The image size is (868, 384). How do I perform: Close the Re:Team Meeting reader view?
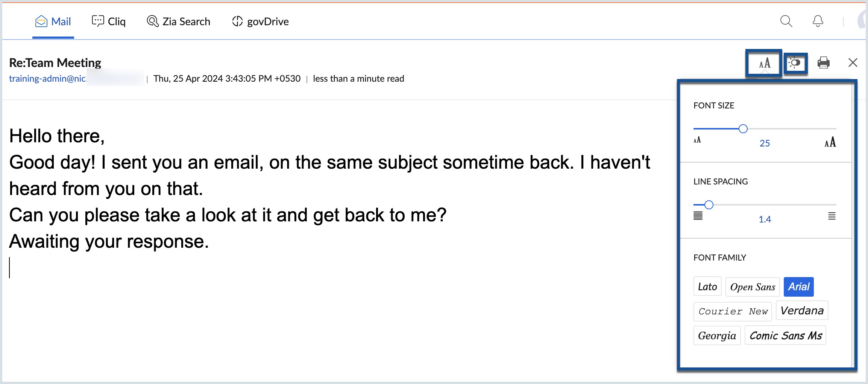[x=853, y=62]
